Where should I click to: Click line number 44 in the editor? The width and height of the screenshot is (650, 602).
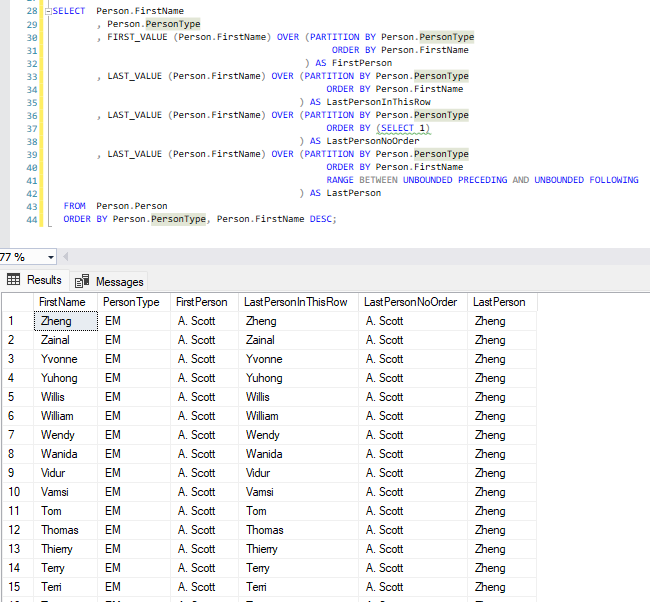click(32, 220)
